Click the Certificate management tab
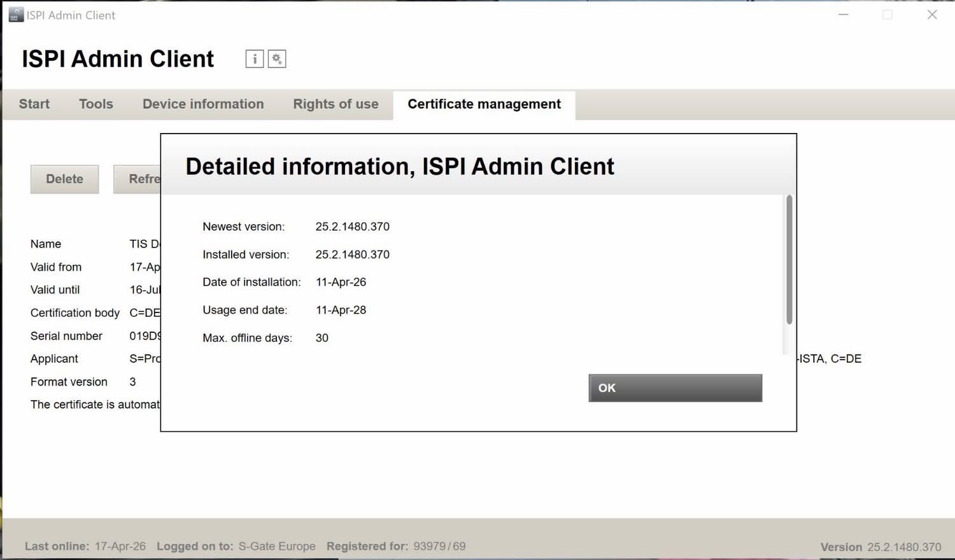Viewport: 955px width, 560px height. tap(484, 104)
